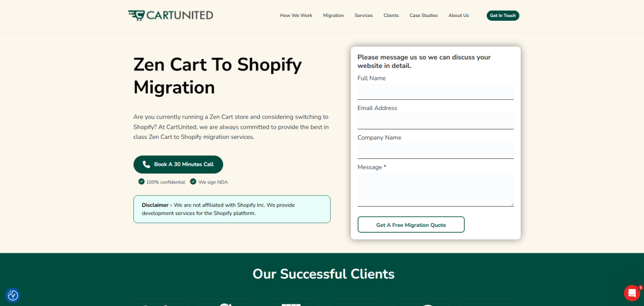Viewport: 644px width, 306px height.
Task: Click the phone icon on the call button
Action: 146,165
